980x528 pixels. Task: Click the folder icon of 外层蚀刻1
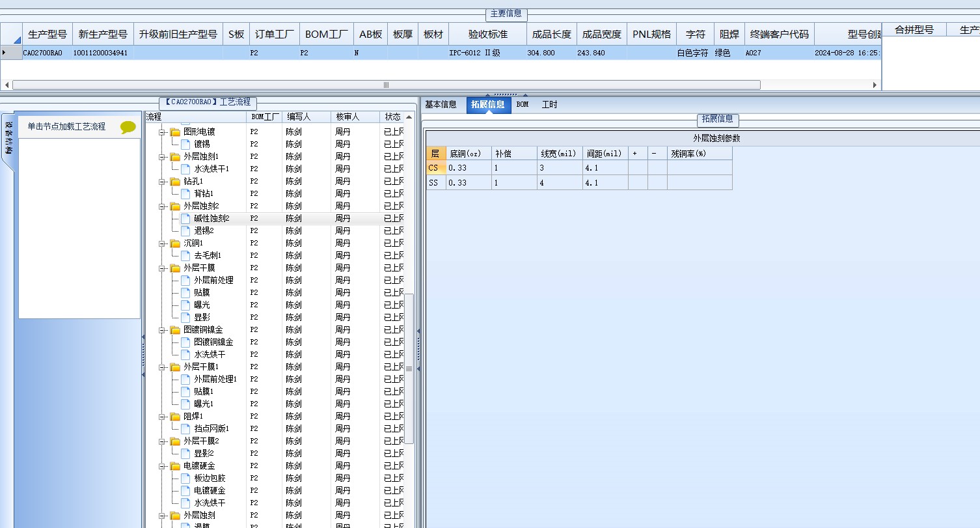pyautogui.click(x=175, y=156)
